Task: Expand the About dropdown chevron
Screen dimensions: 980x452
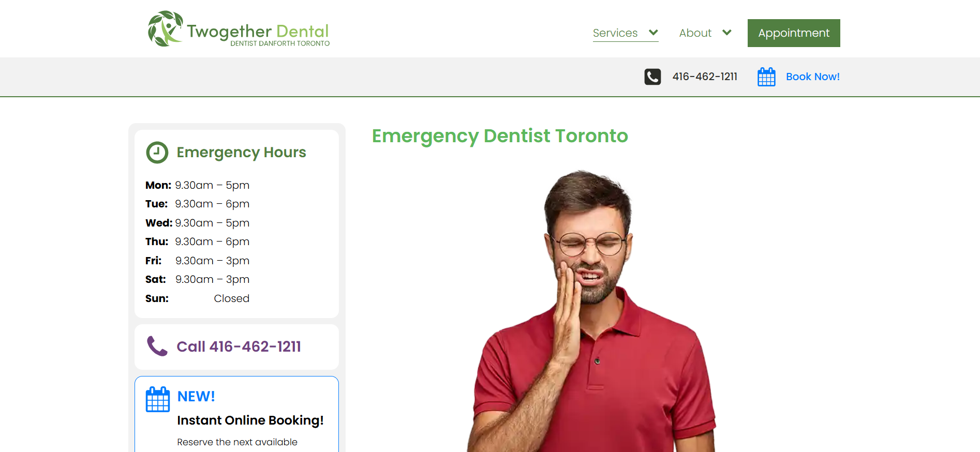Action: pos(727,33)
